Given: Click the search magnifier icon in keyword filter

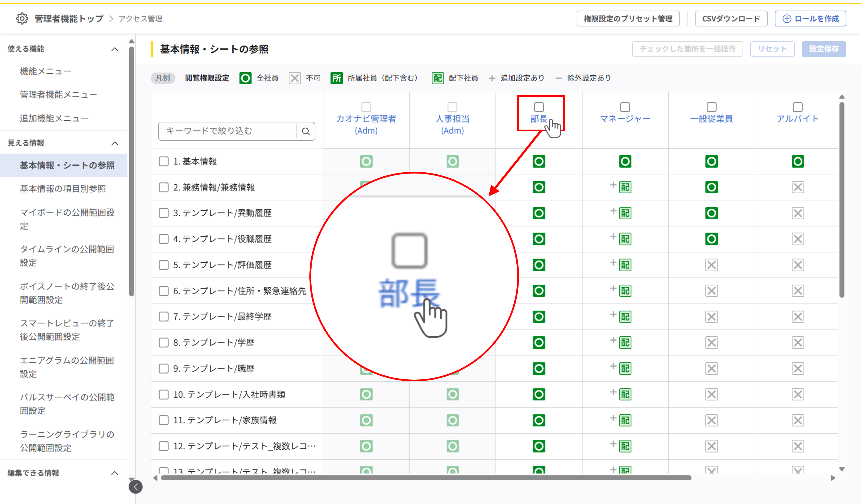Looking at the screenshot, I should 306,131.
